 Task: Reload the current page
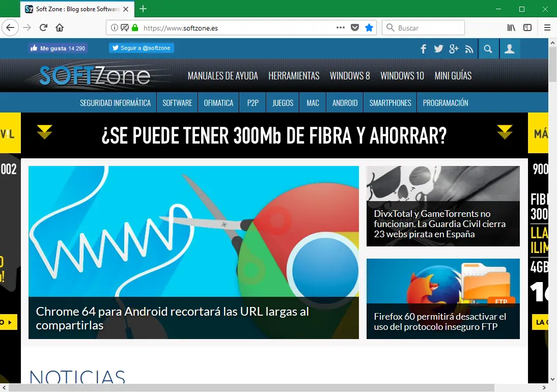pyautogui.click(x=43, y=27)
